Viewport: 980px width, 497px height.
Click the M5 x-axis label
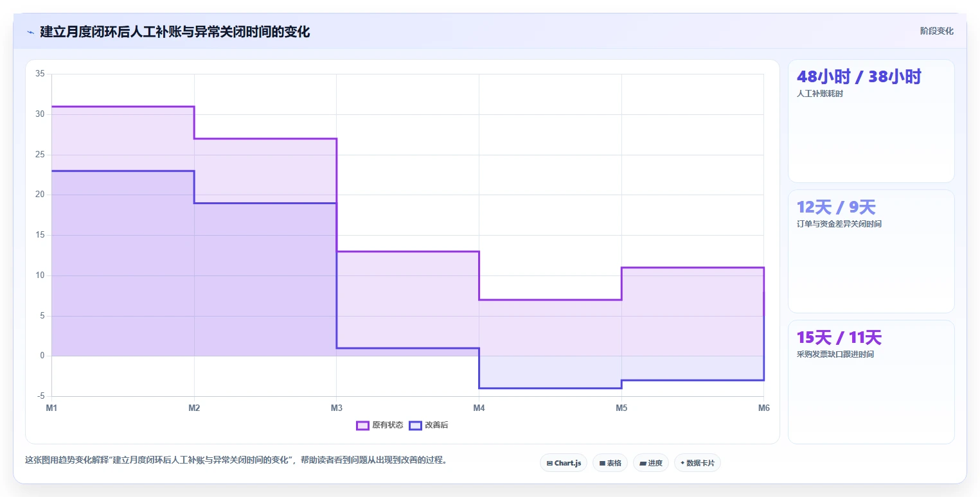click(621, 408)
